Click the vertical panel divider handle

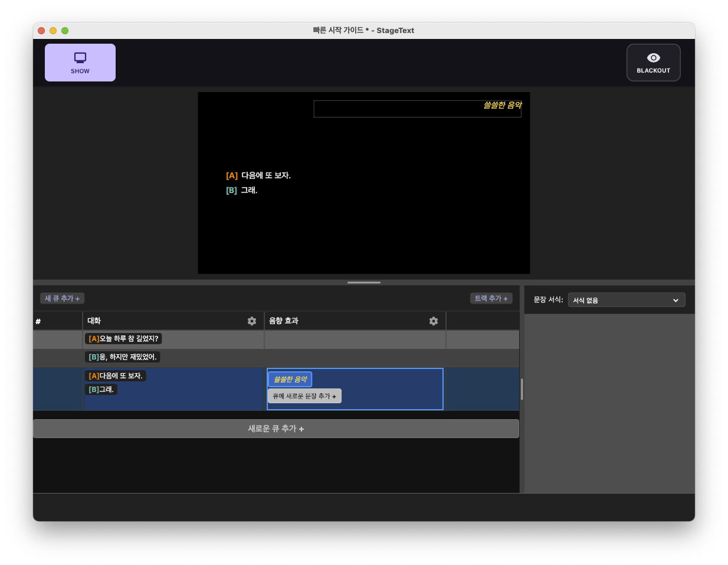pos(522,389)
